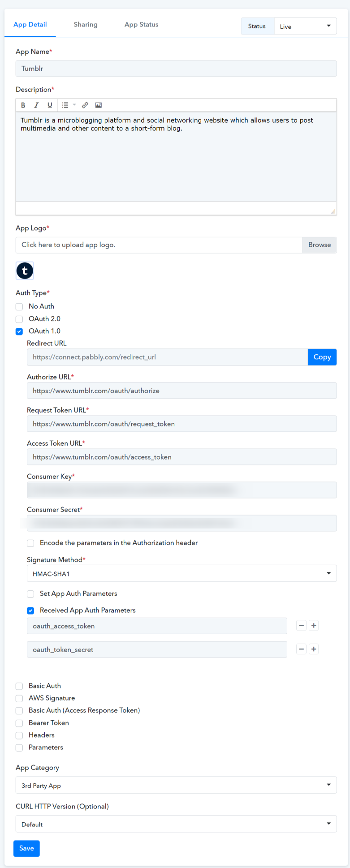Click the App Name field

(176, 69)
